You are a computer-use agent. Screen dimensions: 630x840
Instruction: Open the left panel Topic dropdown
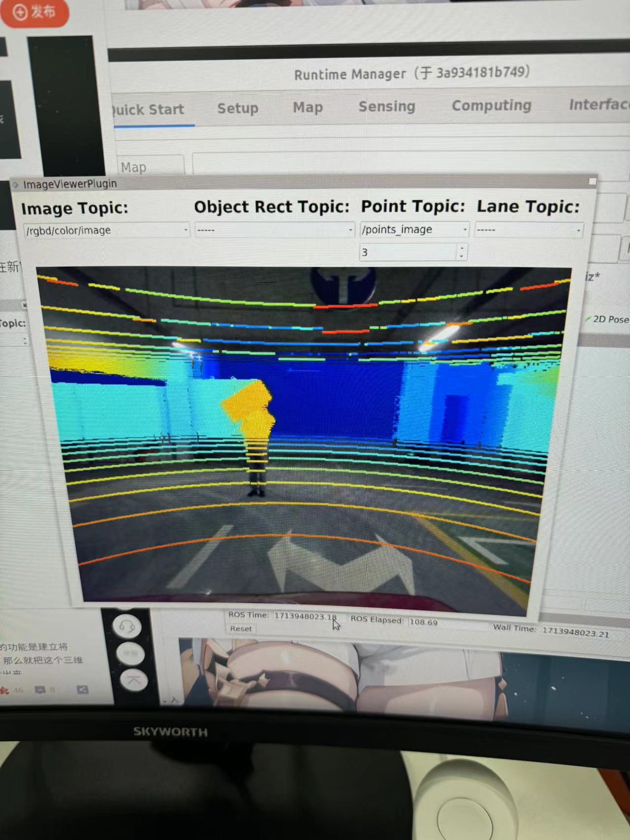coord(14,340)
